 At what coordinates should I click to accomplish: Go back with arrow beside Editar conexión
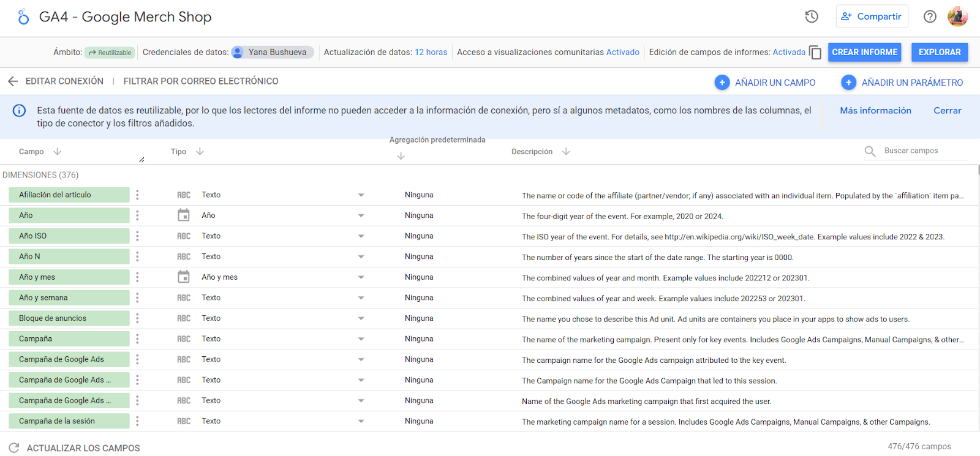(x=13, y=81)
